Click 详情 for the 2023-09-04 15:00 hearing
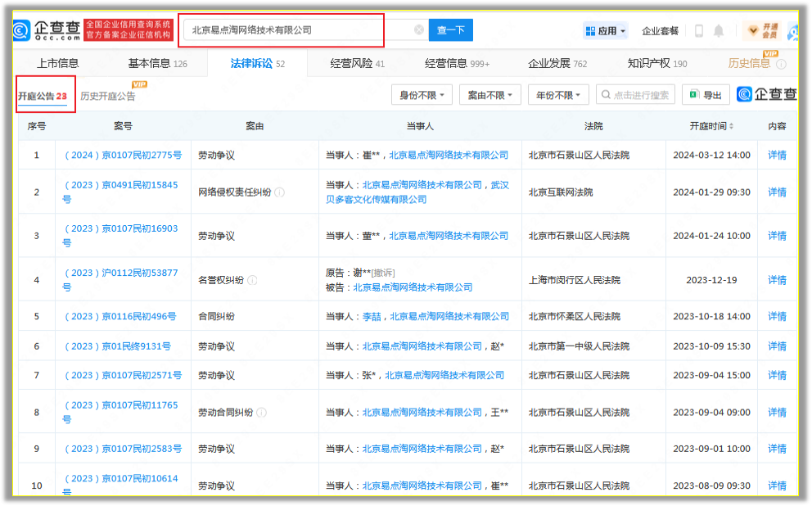The image size is (812, 506). 777,376
